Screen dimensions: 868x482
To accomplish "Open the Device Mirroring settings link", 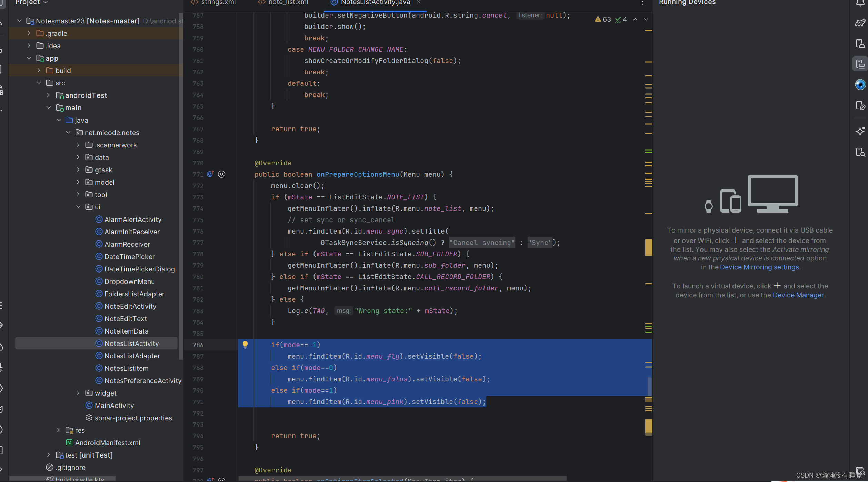I will pos(759,267).
